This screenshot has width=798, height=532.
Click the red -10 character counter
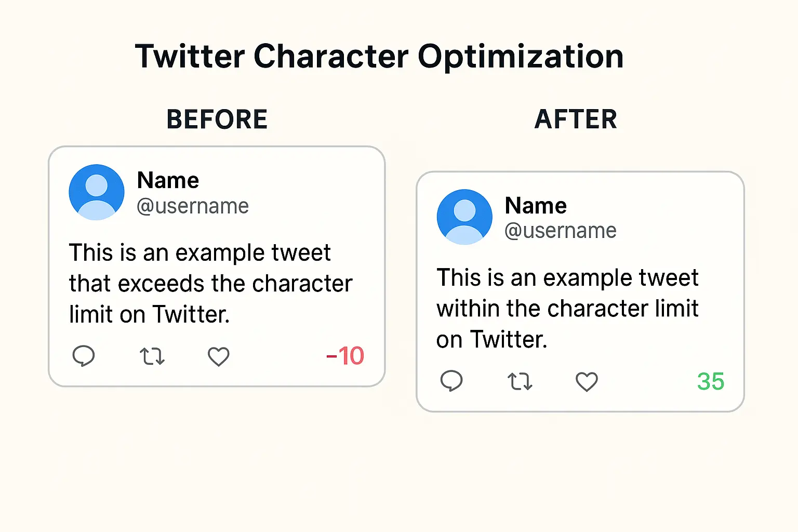pyautogui.click(x=345, y=356)
